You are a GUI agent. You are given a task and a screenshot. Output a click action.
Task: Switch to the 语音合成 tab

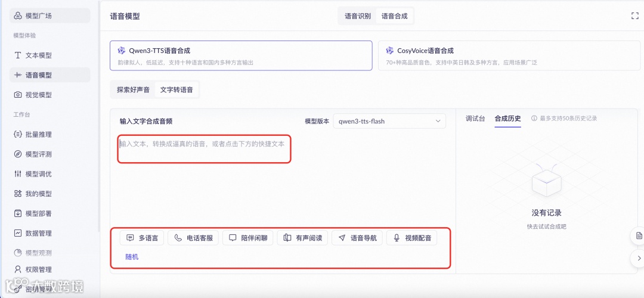[x=394, y=16]
